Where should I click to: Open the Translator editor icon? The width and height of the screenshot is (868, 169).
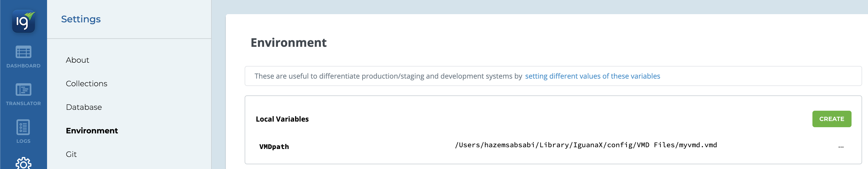click(x=23, y=90)
